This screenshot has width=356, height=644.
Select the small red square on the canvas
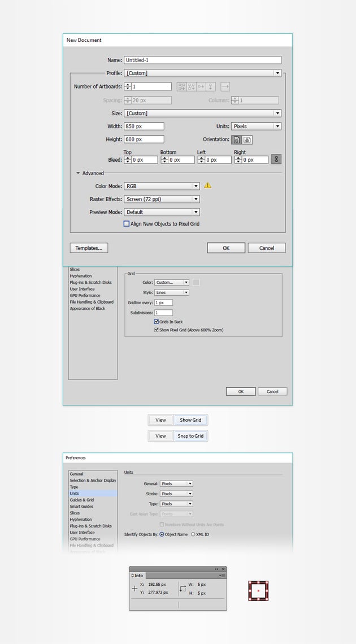tap(258, 591)
